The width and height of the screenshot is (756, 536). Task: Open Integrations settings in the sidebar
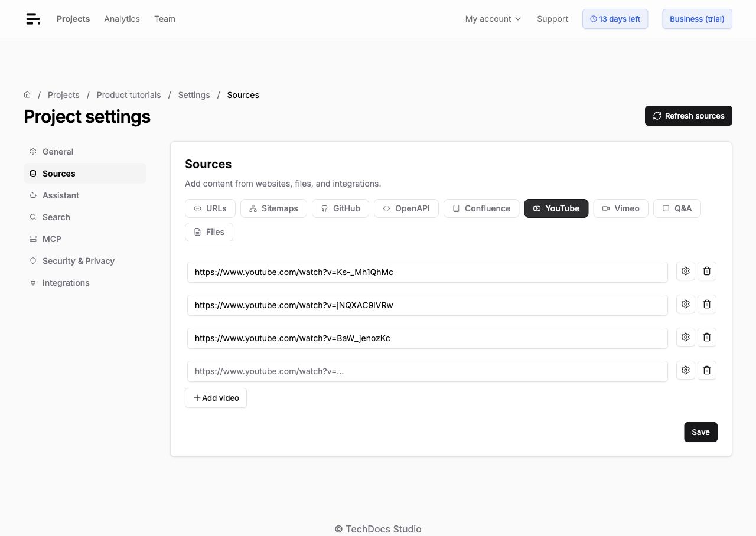pos(85,283)
